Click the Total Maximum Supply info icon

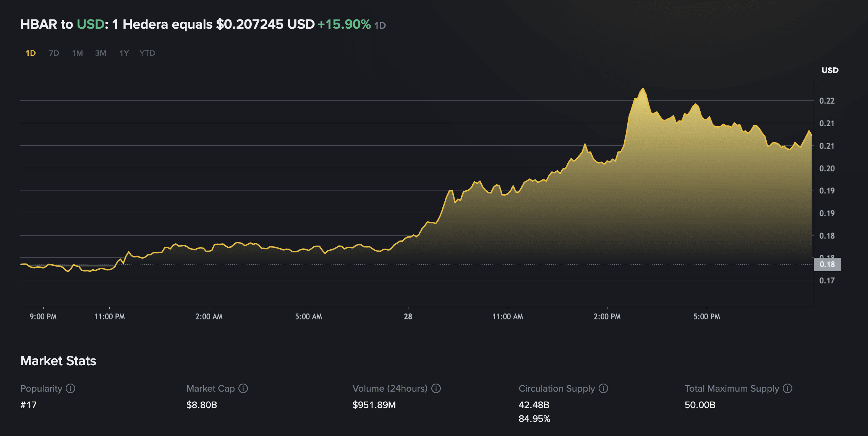point(787,389)
